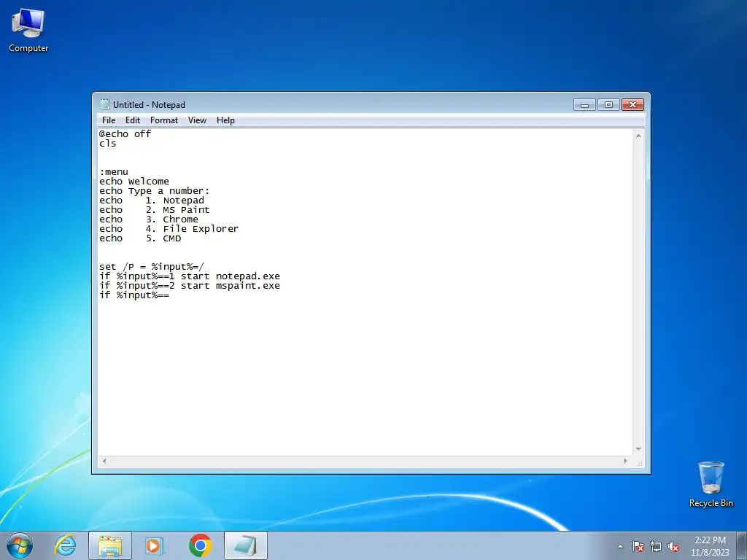This screenshot has width=747, height=560.
Task: Click the 'set /P = %input%=/' line
Action: (x=152, y=267)
